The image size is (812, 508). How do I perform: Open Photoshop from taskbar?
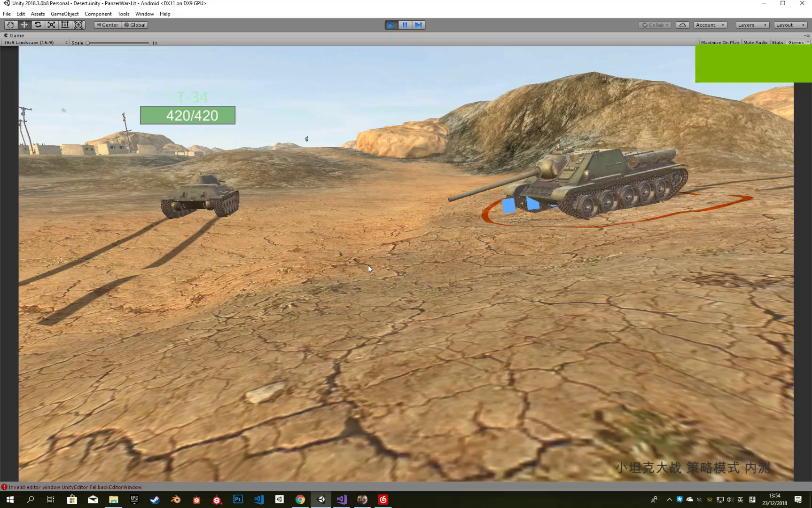[x=238, y=500]
